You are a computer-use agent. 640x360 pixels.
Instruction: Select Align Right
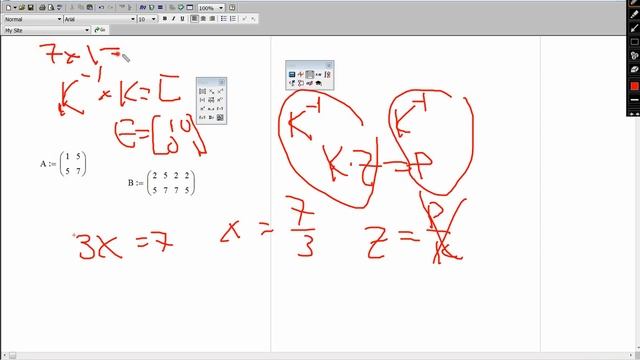tap(212, 19)
